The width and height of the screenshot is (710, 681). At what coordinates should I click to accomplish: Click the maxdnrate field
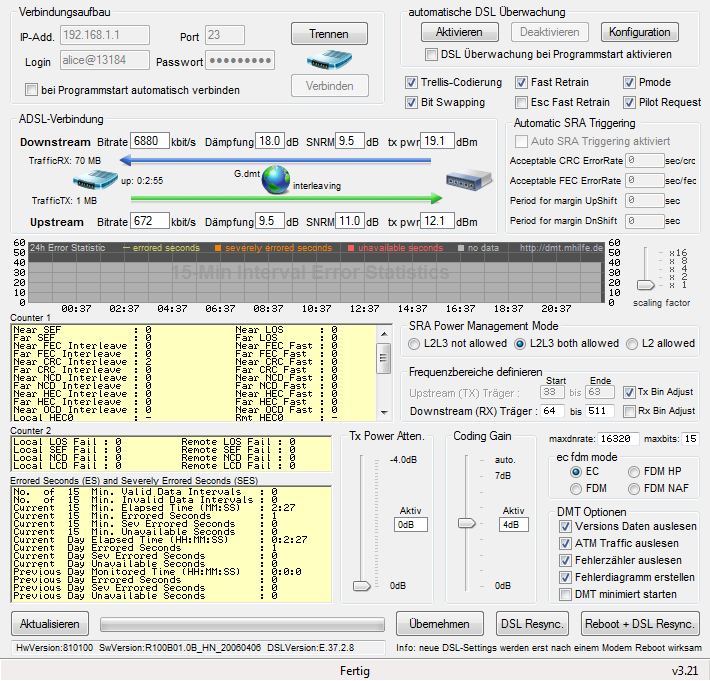[x=618, y=439]
